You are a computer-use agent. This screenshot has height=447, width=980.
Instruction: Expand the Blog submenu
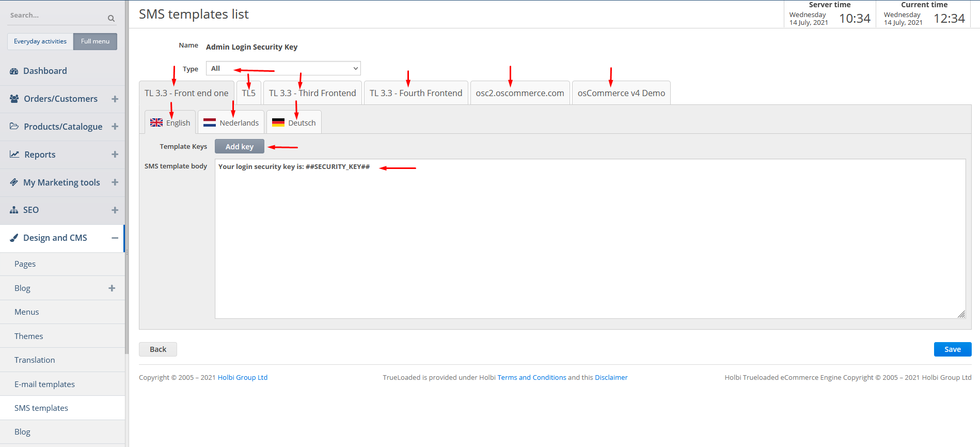click(112, 288)
